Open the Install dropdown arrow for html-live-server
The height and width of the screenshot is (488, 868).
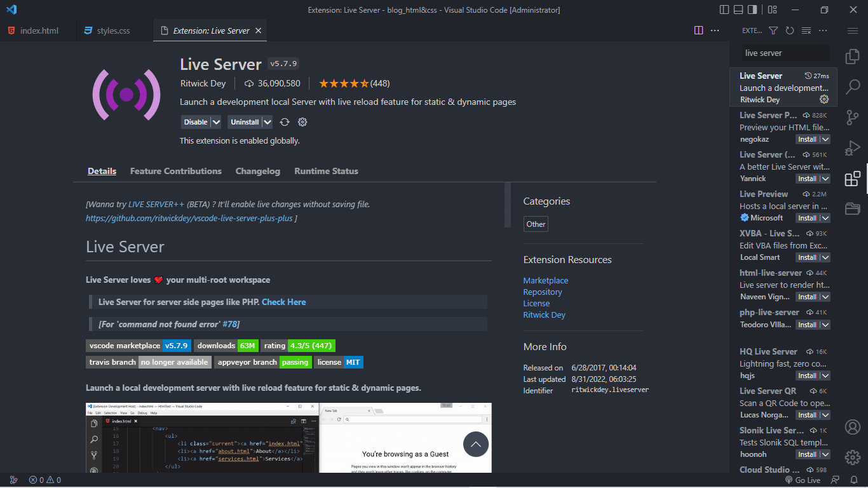825,297
